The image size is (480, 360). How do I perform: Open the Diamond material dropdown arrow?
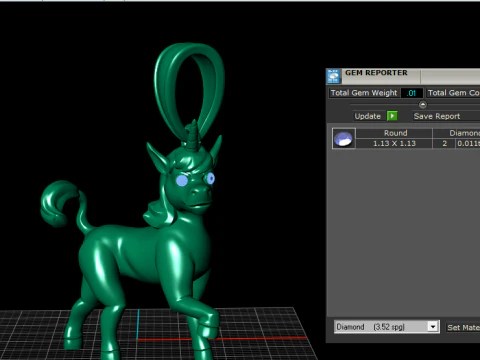coord(433,327)
